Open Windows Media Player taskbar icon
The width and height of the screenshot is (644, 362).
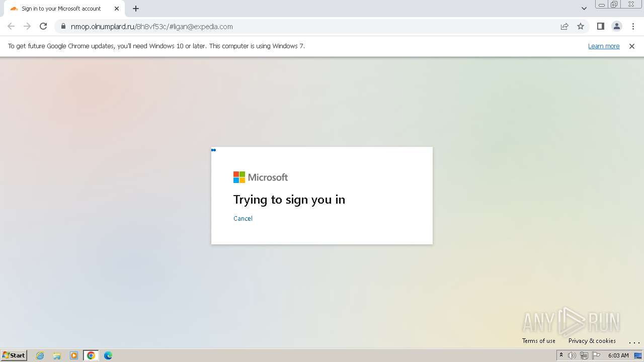(x=74, y=355)
